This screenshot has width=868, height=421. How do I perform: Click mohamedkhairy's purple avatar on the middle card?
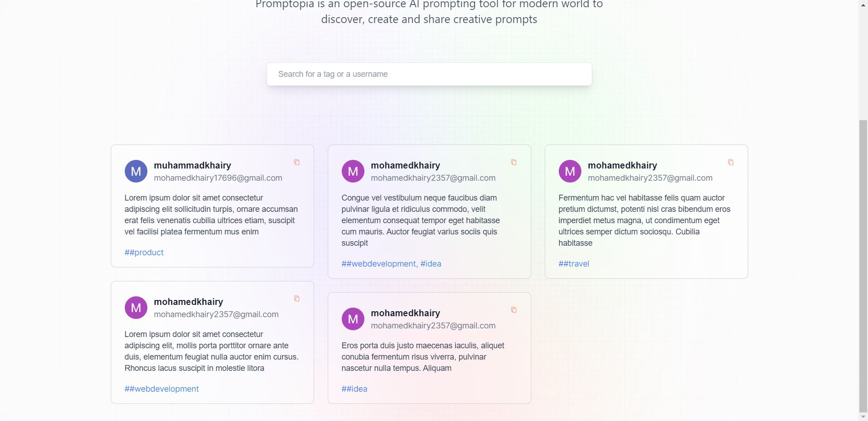pos(353,171)
